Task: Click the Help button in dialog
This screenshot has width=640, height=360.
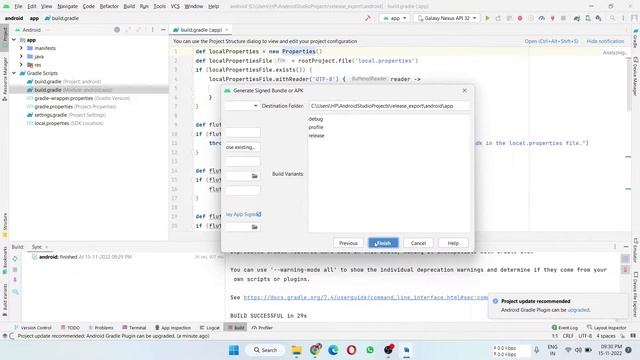Action: tap(453, 243)
